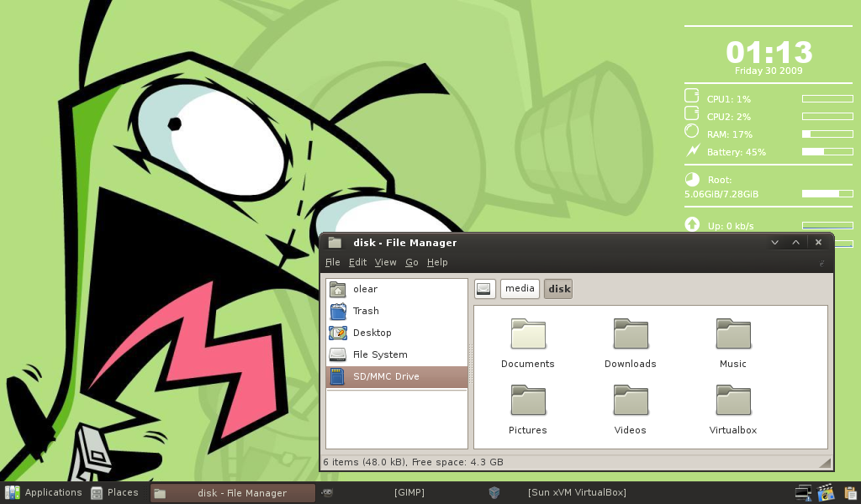The height and width of the screenshot is (504, 861).
Task: Open the File menu
Action: tap(332, 263)
